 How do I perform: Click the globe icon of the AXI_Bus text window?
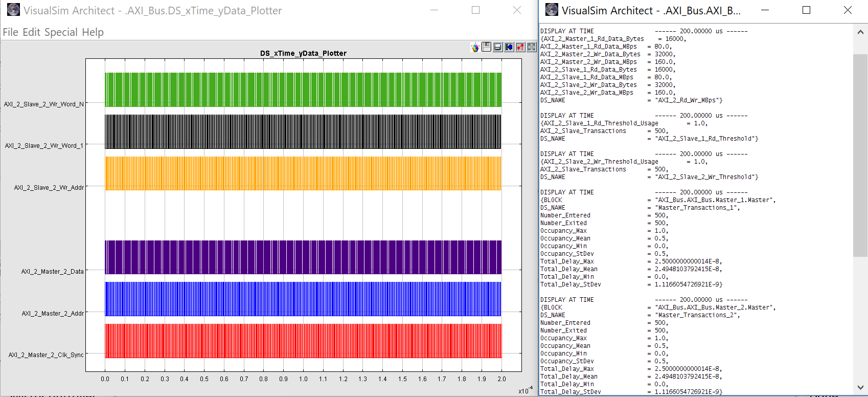point(552,10)
